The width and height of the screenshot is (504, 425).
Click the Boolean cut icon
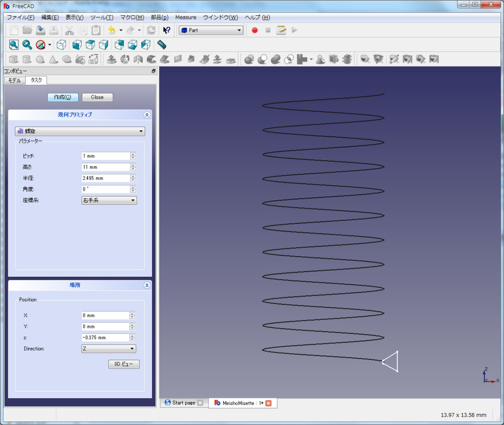click(262, 60)
